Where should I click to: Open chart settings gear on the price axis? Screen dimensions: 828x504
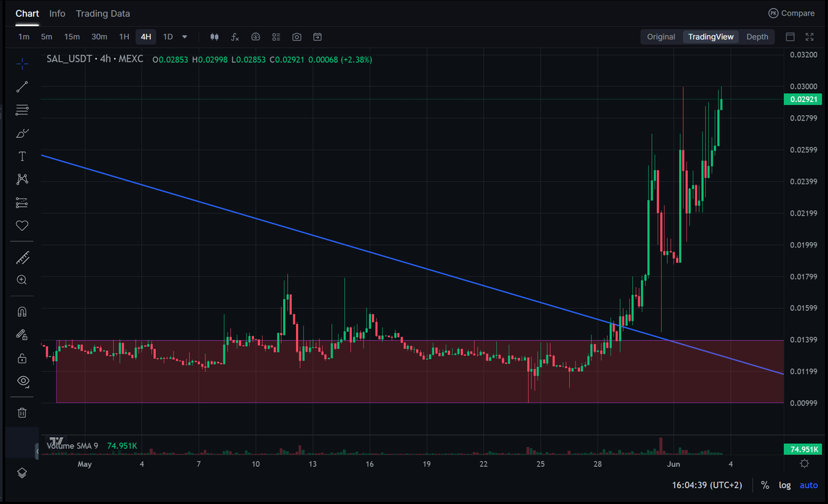pos(805,463)
